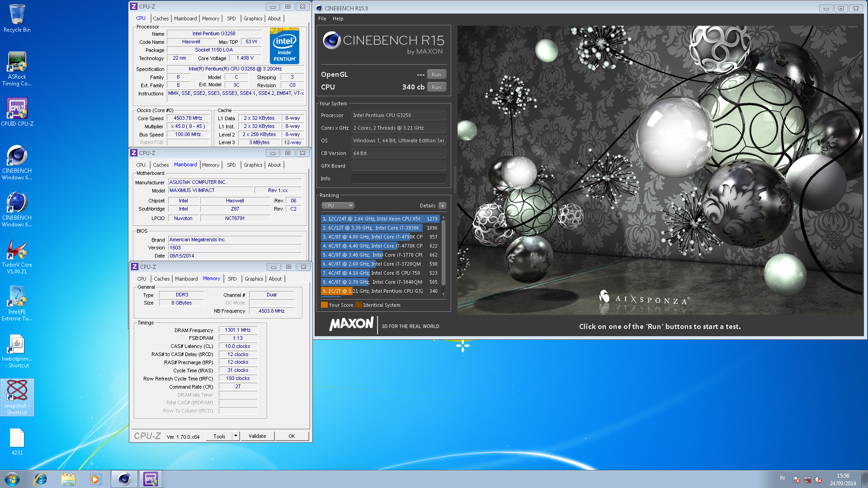This screenshot has height=488, width=868.
Task: Click the MAXIMUS VI IMPACT model field
Action: pos(211,190)
